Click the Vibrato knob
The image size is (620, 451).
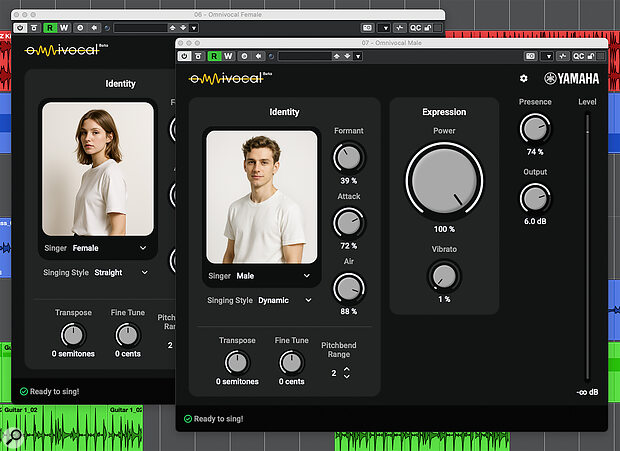[x=444, y=276]
